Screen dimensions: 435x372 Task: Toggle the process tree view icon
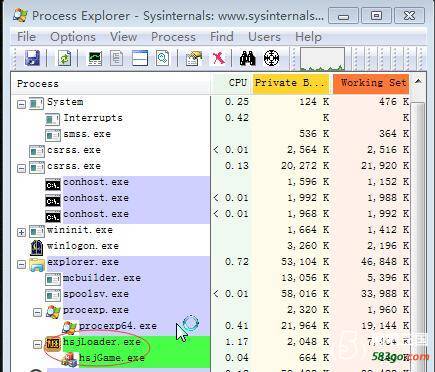point(116,58)
